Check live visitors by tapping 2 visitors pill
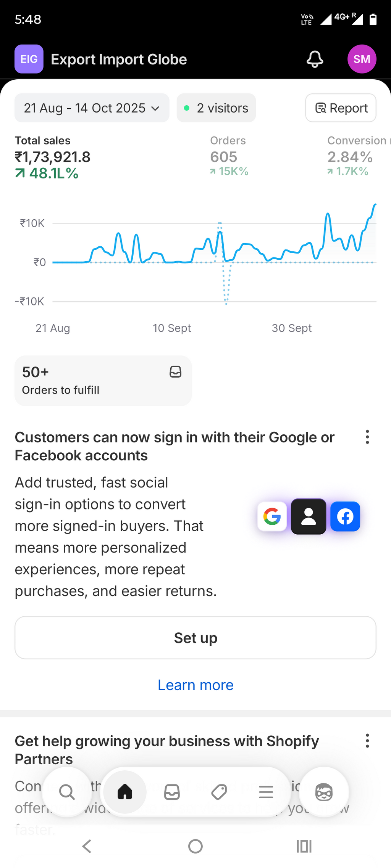391x868 pixels. pos(216,108)
